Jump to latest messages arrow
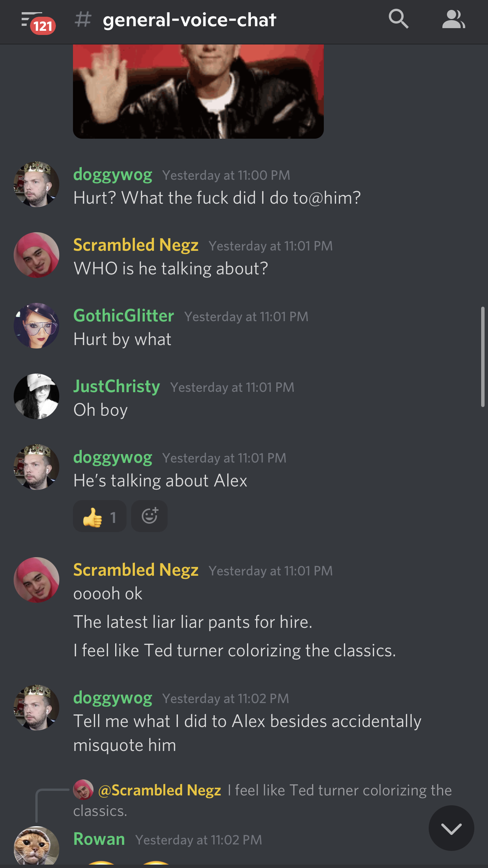The image size is (488, 868). click(451, 828)
